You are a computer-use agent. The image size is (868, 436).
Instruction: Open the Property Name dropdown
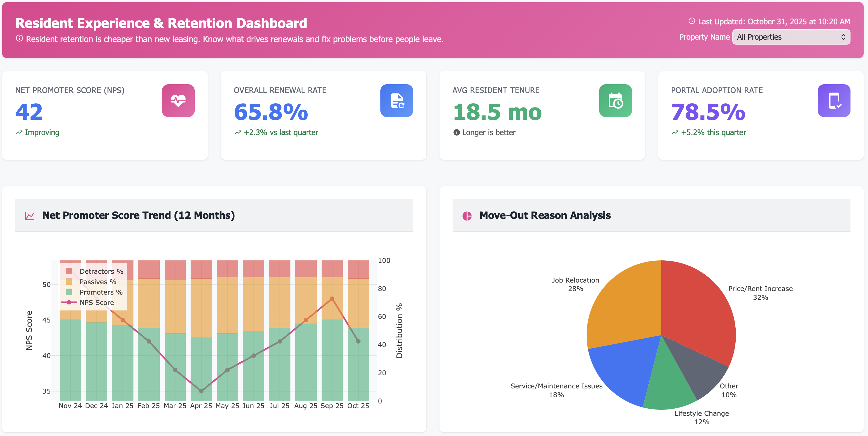pos(791,37)
